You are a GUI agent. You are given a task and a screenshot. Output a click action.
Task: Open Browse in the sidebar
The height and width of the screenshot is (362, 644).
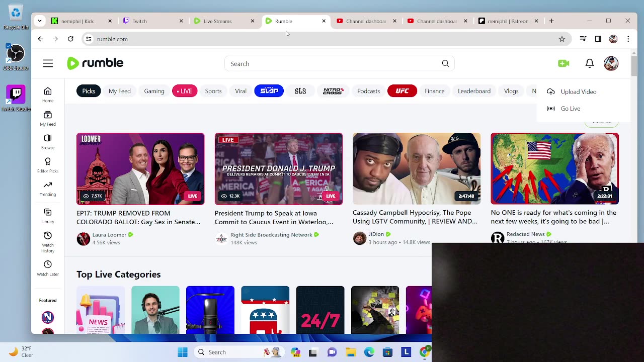[48, 142]
